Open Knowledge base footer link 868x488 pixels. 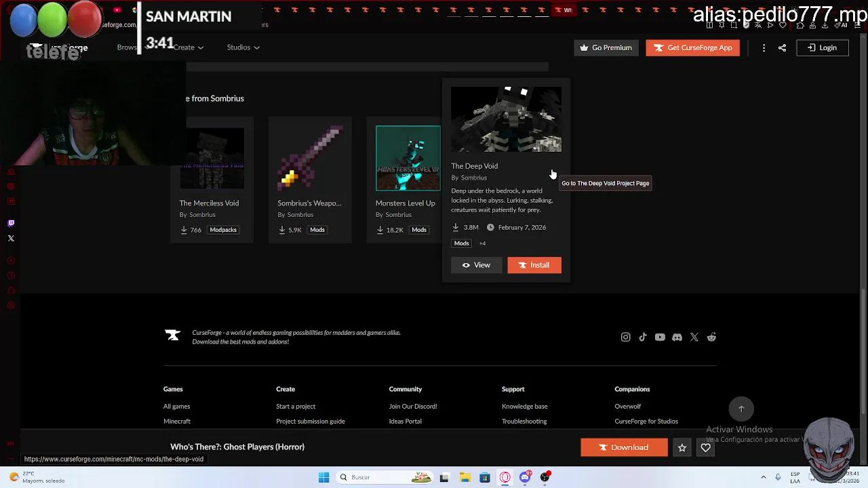(525, 407)
